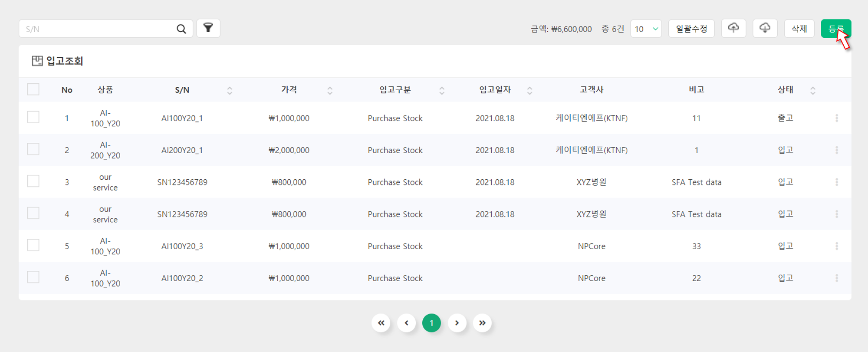Click the 상품 column header
The width and height of the screenshot is (868, 352).
pyautogui.click(x=105, y=90)
